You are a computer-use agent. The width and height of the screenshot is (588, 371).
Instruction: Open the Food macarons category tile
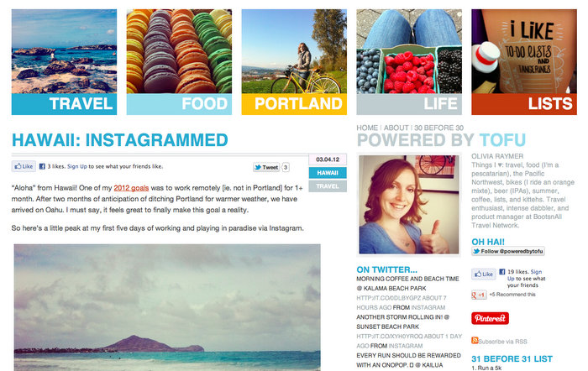coord(179,62)
